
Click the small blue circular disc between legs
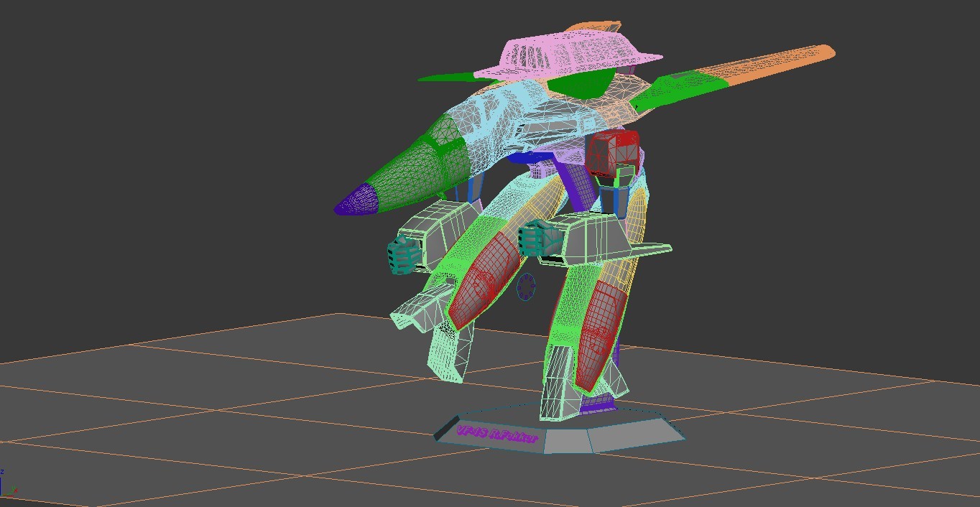tap(527, 287)
